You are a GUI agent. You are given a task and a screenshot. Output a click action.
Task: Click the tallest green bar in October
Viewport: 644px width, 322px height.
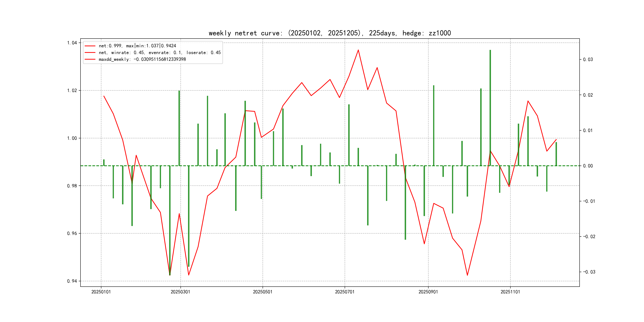[x=490, y=108]
